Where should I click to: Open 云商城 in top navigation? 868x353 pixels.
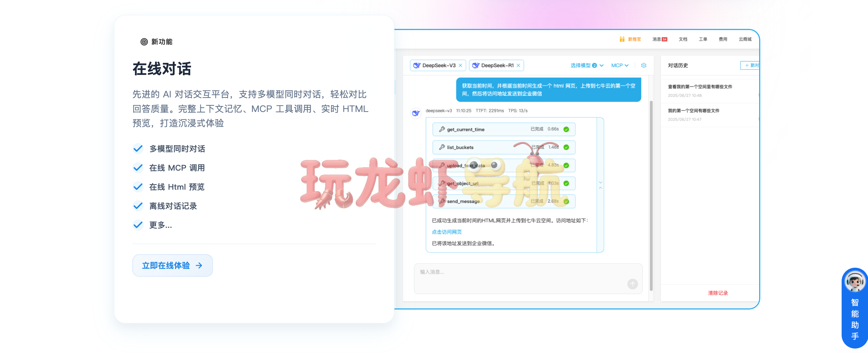(x=745, y=39)
